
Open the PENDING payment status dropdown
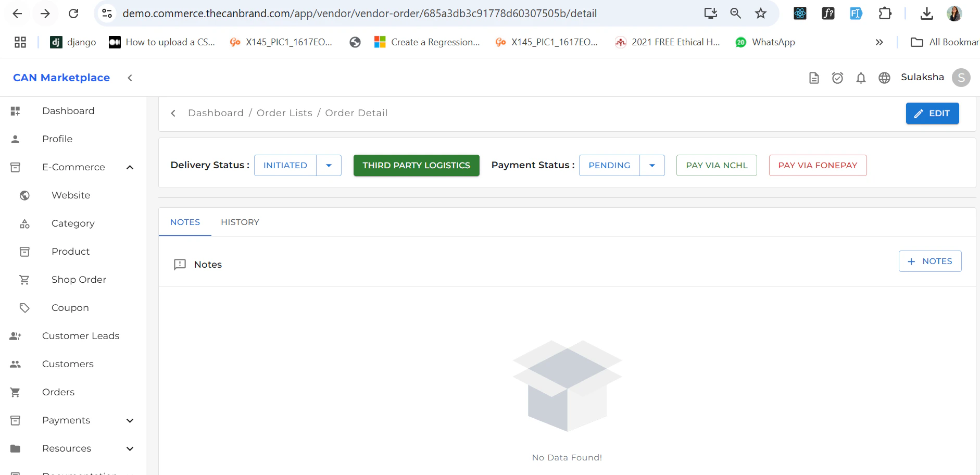click(x=652, y=165)
